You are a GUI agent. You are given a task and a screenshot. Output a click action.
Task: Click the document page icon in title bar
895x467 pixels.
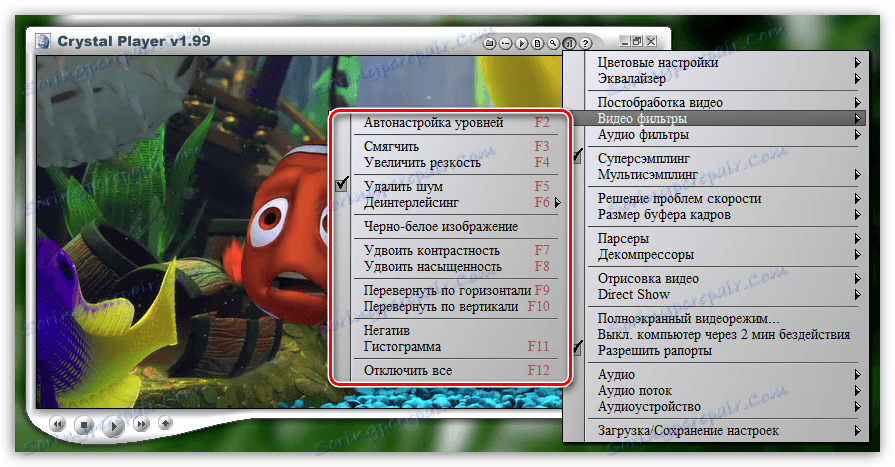[537, 43]
